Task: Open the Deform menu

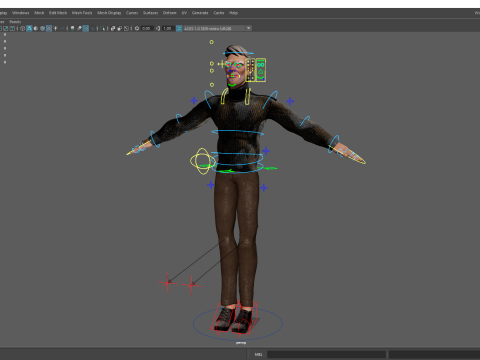Action: pos(169,13)
